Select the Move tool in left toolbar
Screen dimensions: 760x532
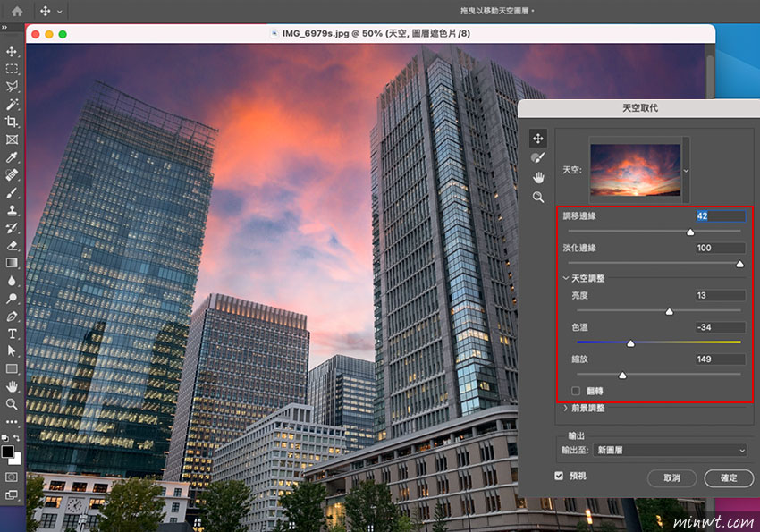click(12, 51)
